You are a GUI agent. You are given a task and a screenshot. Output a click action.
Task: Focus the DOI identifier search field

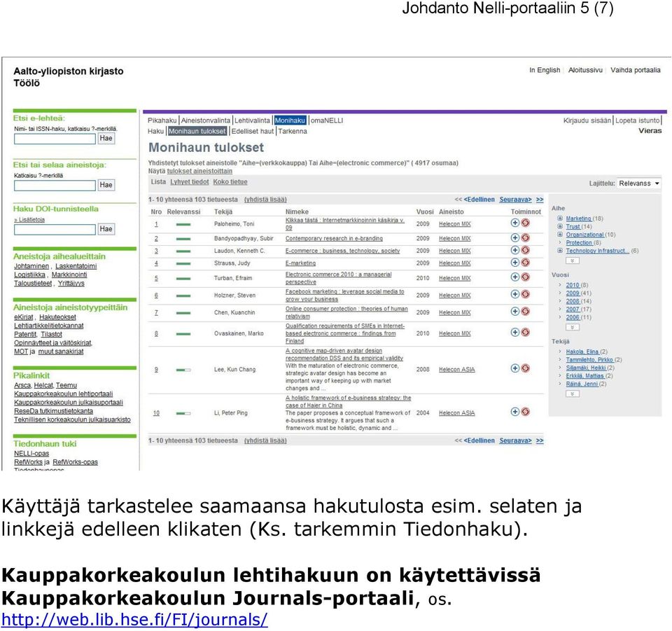[x=55, y=230]
